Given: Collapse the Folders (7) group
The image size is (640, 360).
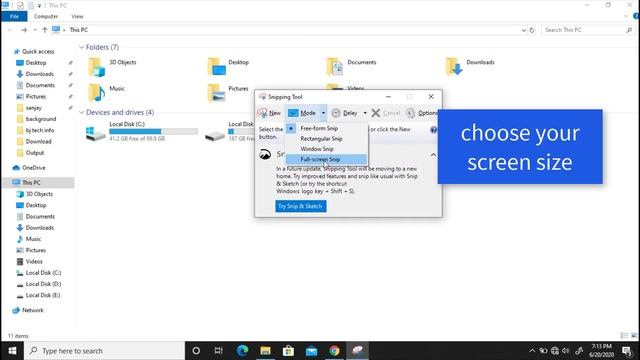Looking at the screenshot, I should (x=81, y=47).
